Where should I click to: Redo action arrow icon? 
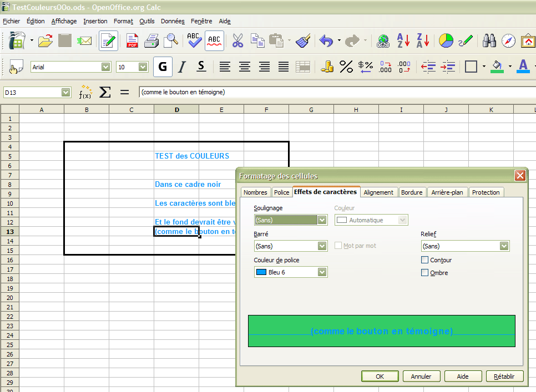[352, 41]
